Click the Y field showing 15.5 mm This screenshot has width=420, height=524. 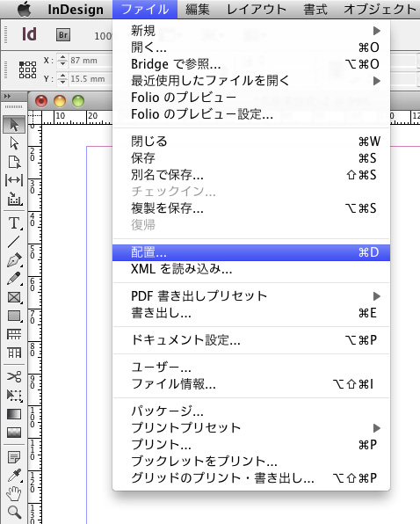[x=91, y=79]
